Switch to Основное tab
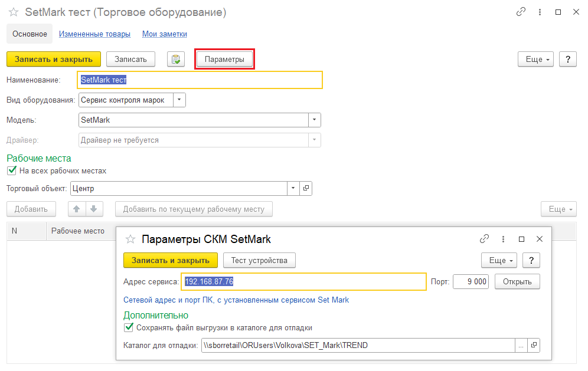588x371 pixels. [x=30, y=34]
